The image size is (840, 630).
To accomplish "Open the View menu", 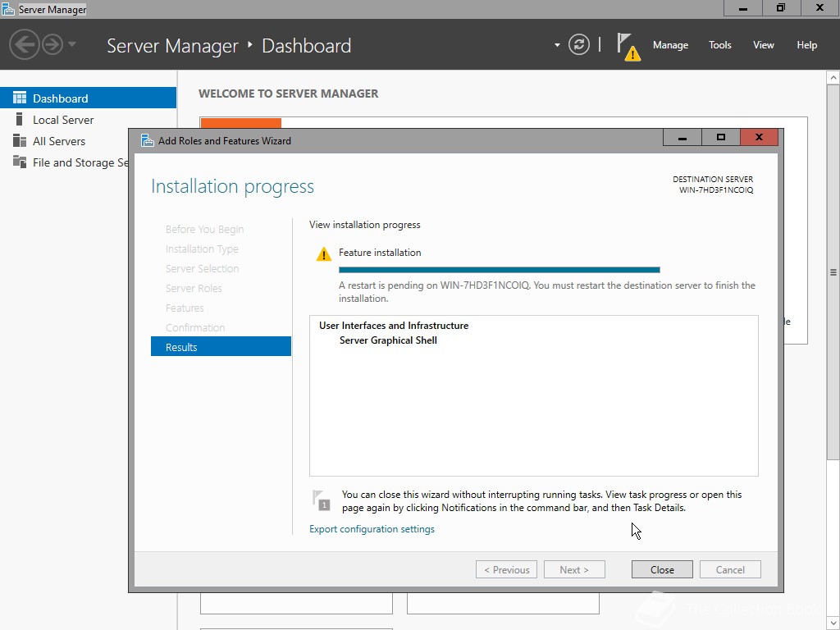I will (763, 45).
